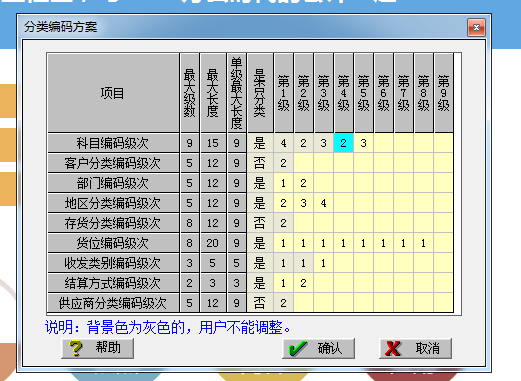
Task: Select 第3级 cell of 地区分类编码级次
Action: pos(323,203)
